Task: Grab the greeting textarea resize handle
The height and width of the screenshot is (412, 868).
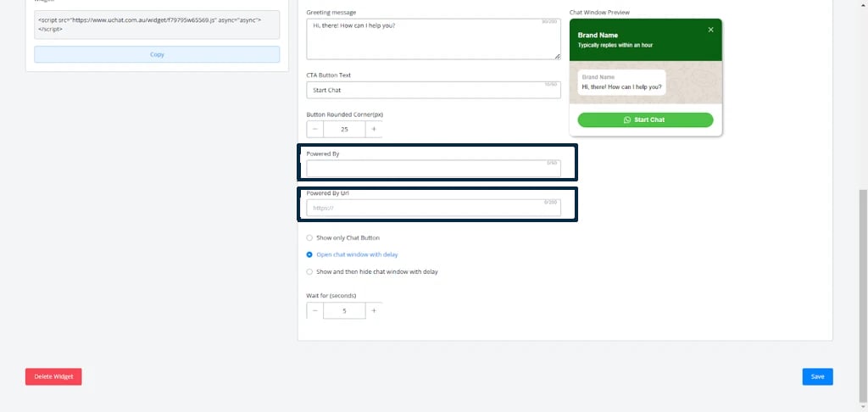Action: (x=558, y=57)
